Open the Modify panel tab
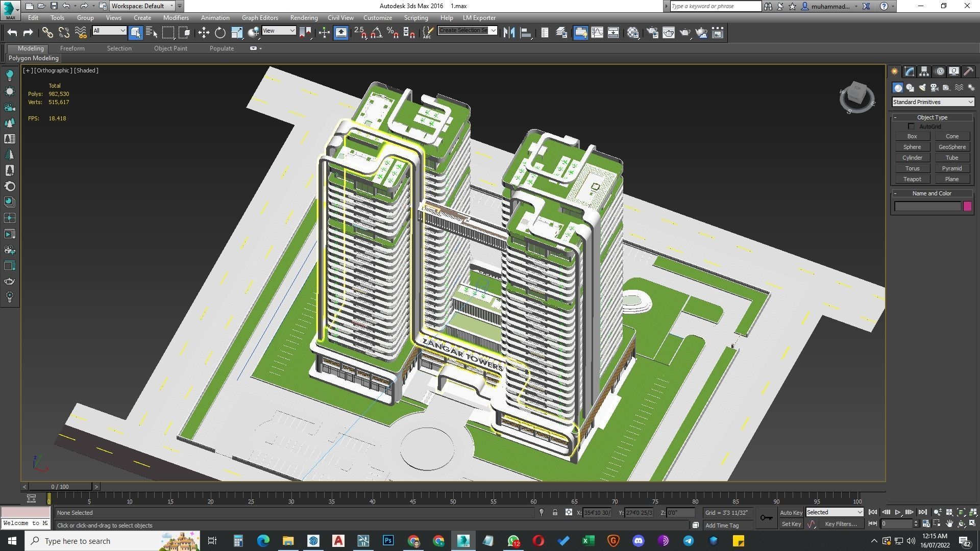Screen dimensions: 980x551 pos(909,71)
